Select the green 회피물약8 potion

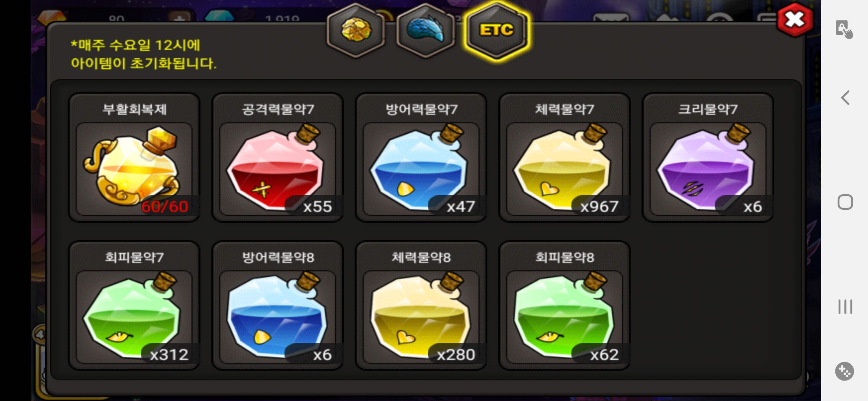(564, 306)
